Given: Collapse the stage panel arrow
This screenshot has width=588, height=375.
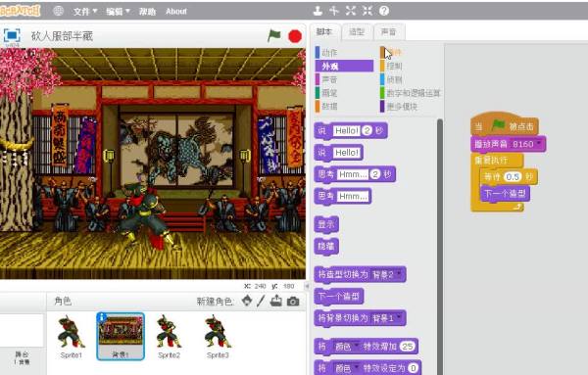Looking at the screenshot, I should pos(307,286).
